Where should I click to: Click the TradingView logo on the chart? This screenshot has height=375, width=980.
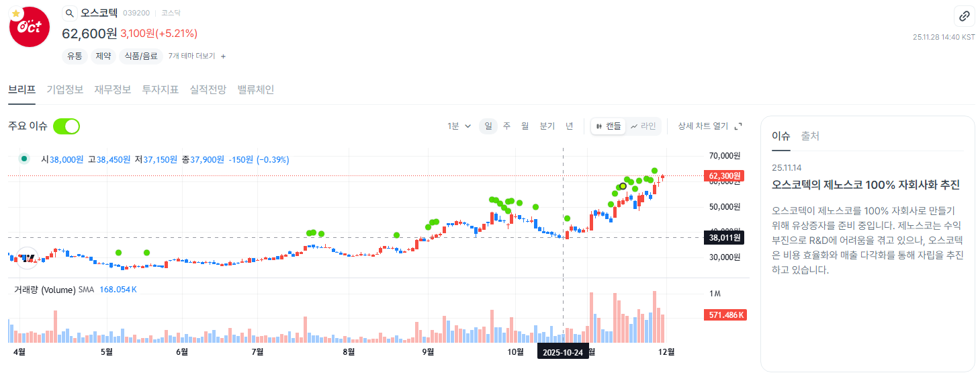27,258
